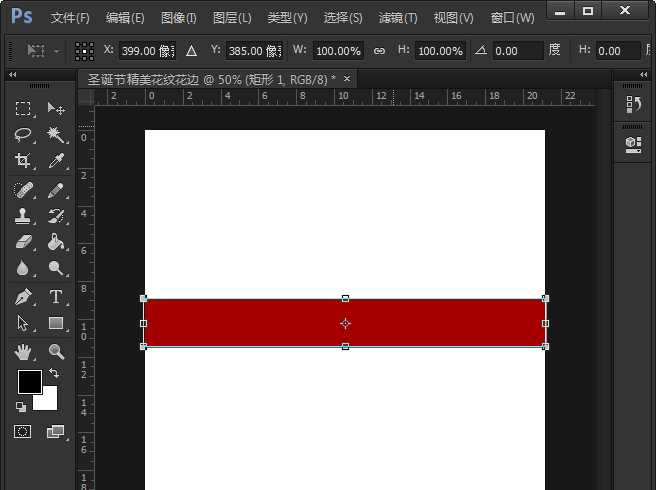Toggle relative positioning triangle for reference point
This screenshot has height=490, width=656.
pos(191,51)
